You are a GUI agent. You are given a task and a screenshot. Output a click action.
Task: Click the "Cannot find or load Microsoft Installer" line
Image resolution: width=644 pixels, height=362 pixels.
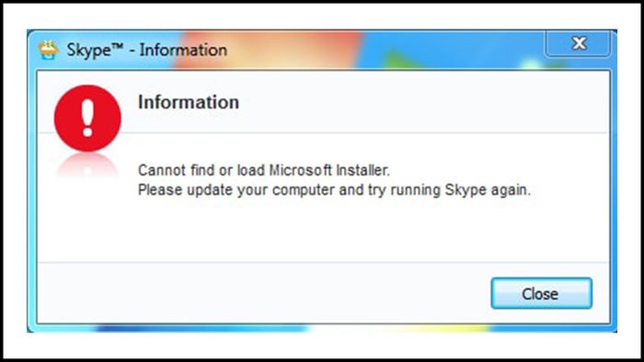(264, 170)
